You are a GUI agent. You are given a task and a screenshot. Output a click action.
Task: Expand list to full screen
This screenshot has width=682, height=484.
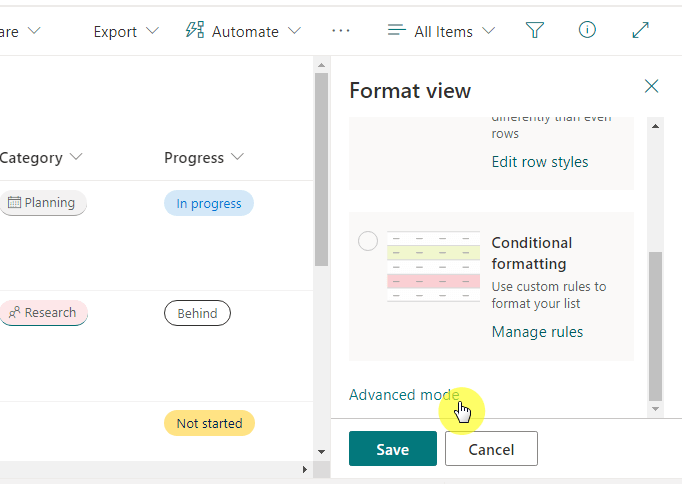click(x=640, y=30)
